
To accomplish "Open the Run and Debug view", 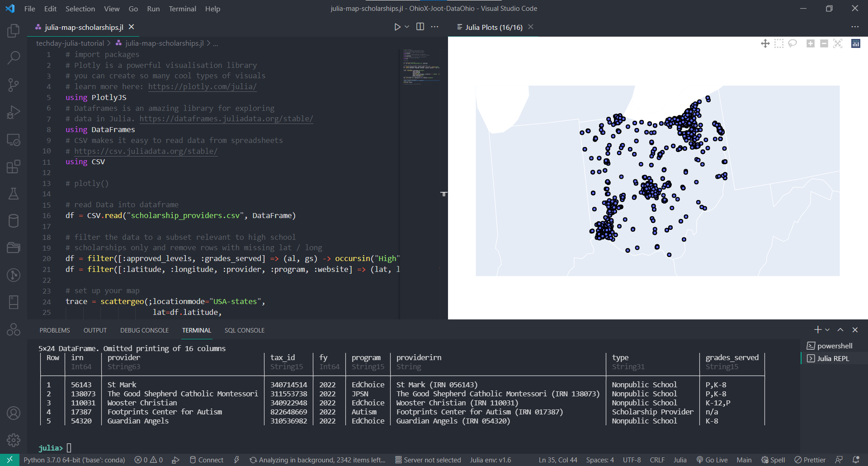I will (x=14, y=112).
